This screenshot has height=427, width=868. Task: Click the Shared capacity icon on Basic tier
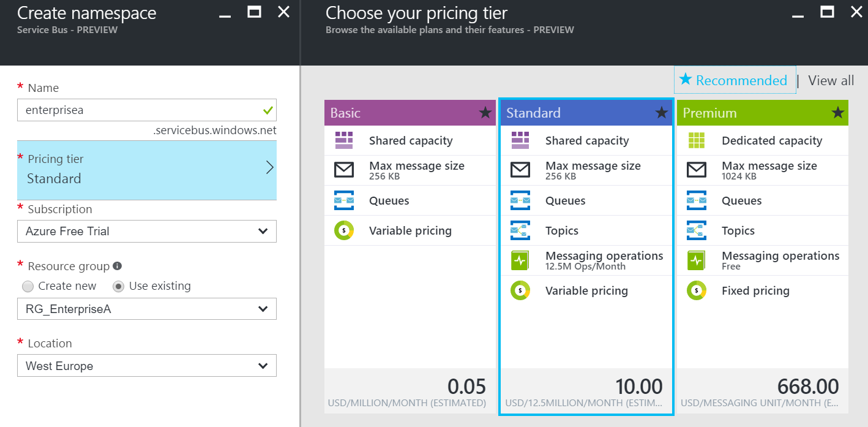pyautogui.click(x=344, y=140)
